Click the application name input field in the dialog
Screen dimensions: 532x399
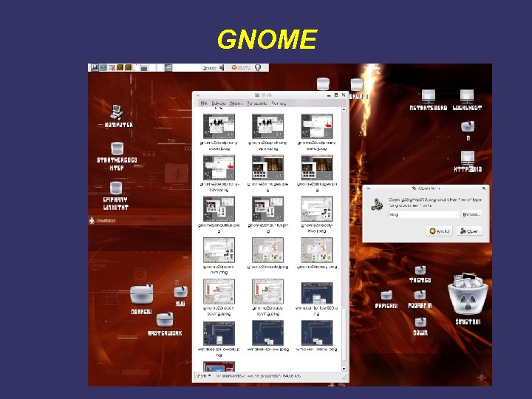pyautogui.click(x=424, y=214)
